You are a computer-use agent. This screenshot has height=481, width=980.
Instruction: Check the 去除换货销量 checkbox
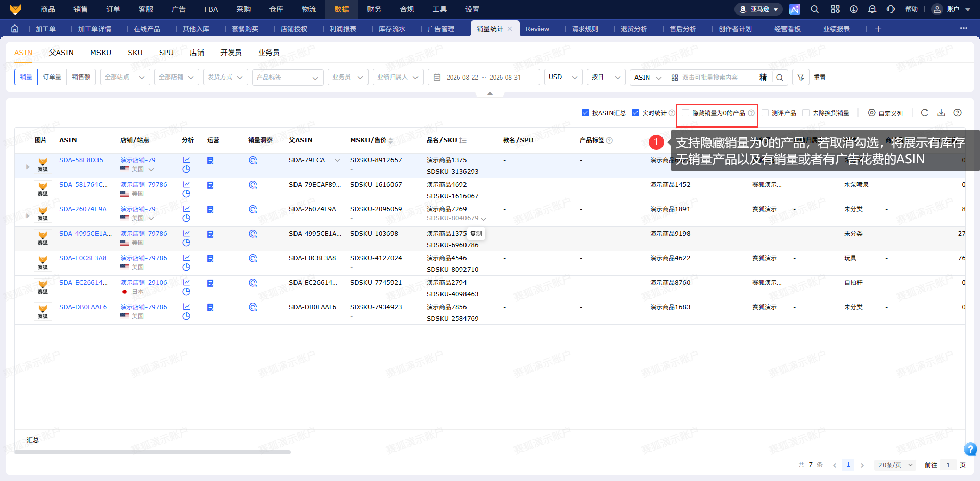[806, 113]
